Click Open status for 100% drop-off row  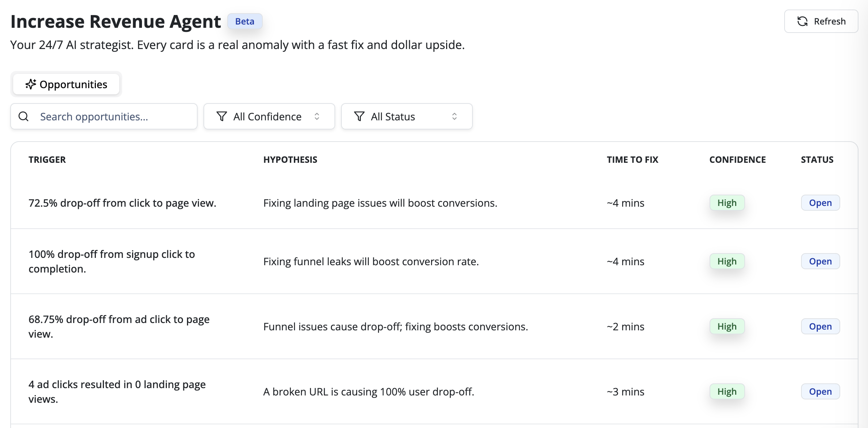(x=820, y=262)
